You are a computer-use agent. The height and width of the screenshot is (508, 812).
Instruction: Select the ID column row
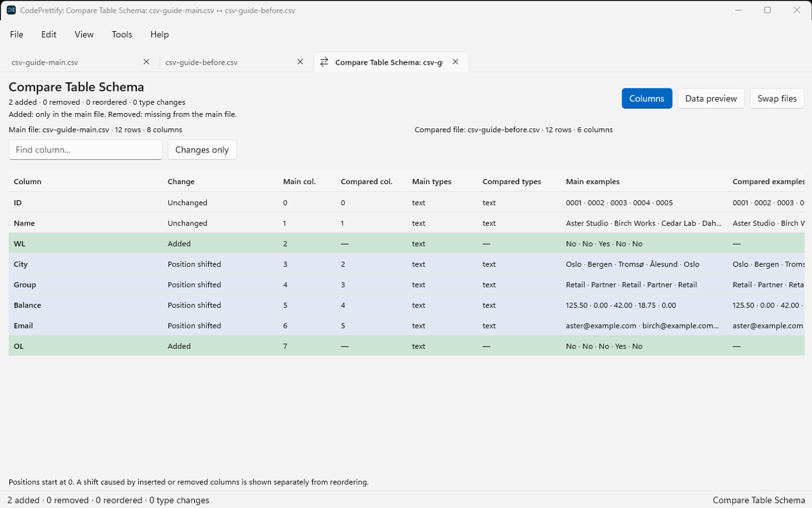pos(407,203)
